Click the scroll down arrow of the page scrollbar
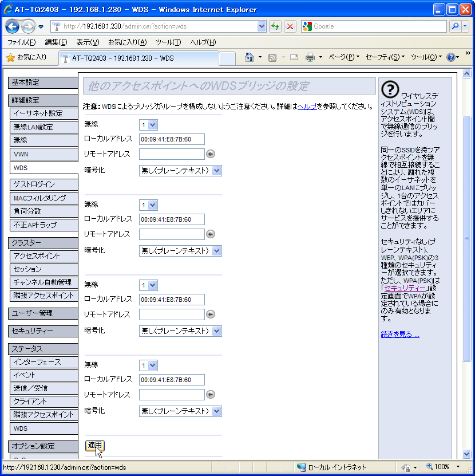The image size is (475, 476). [x=466, y=454]
